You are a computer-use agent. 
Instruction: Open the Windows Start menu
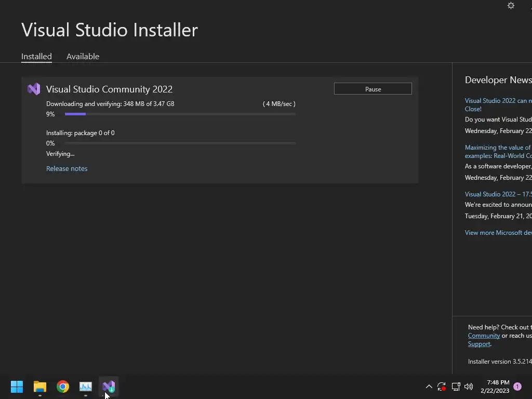pos(17,387)
